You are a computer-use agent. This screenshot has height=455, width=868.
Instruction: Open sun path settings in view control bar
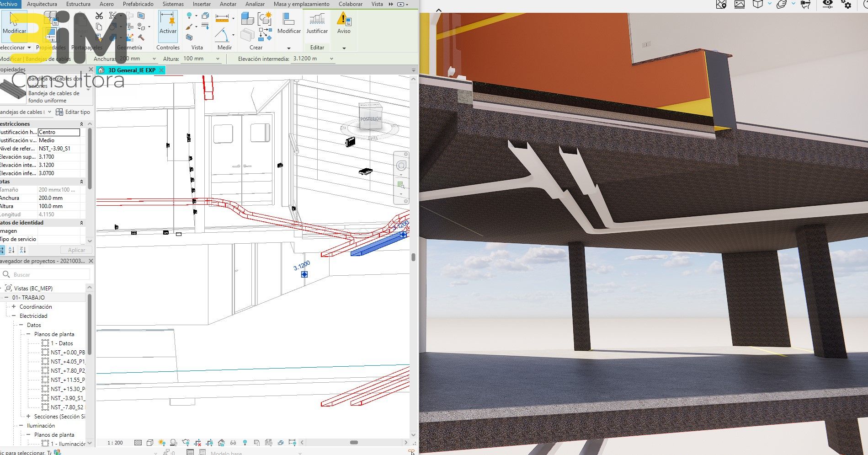click(x=161, y=443)
